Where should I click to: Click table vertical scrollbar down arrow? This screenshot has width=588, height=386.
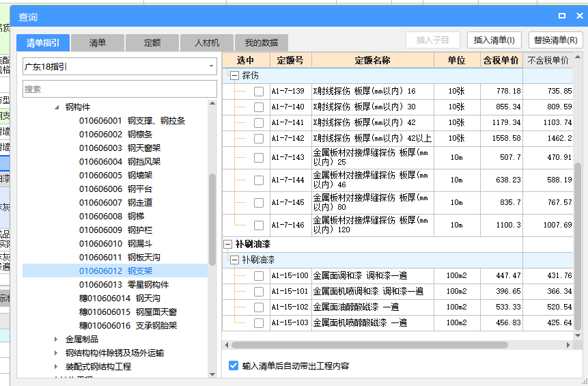coord(578,335)
